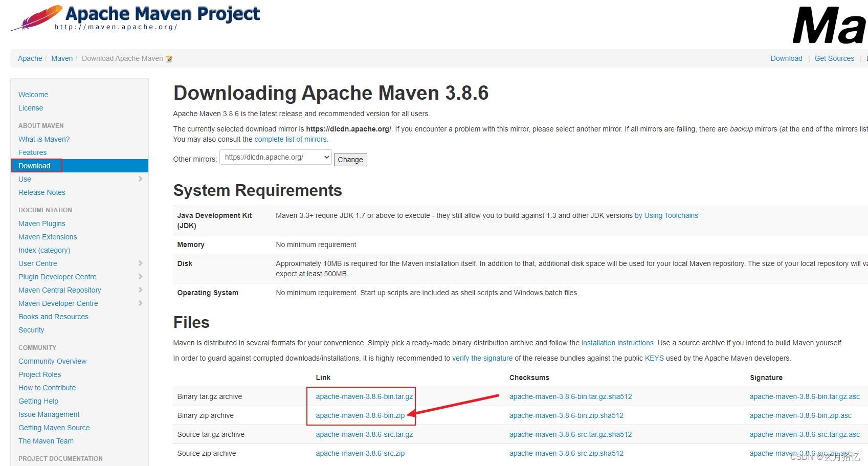868x466 pixels.
Task: Open Index (category) link
Action: point(44,250)
